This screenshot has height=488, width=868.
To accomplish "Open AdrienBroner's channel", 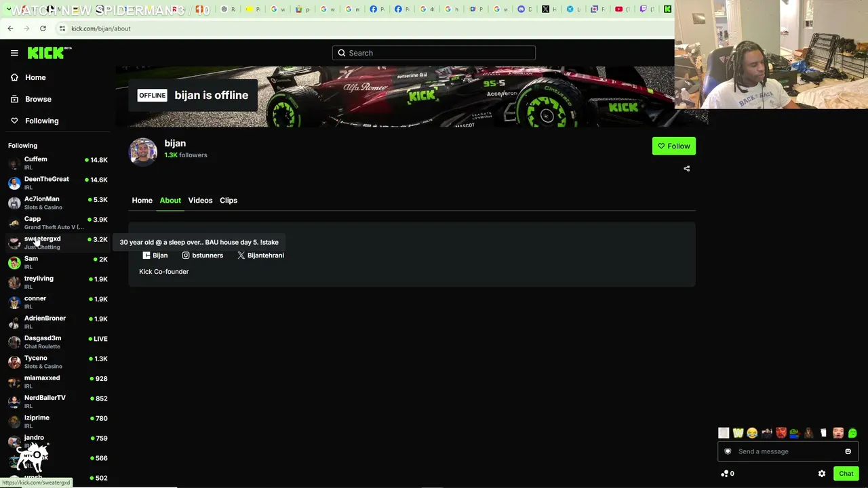I will pos(58,322).
